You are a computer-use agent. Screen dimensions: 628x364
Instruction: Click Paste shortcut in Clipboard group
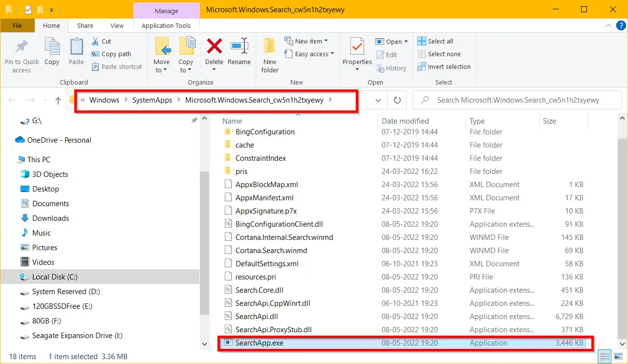[x=116, y=67]
